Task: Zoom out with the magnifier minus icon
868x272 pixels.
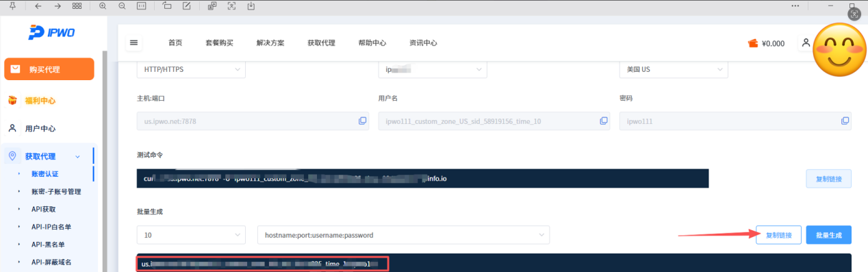Action: (122, 5)
